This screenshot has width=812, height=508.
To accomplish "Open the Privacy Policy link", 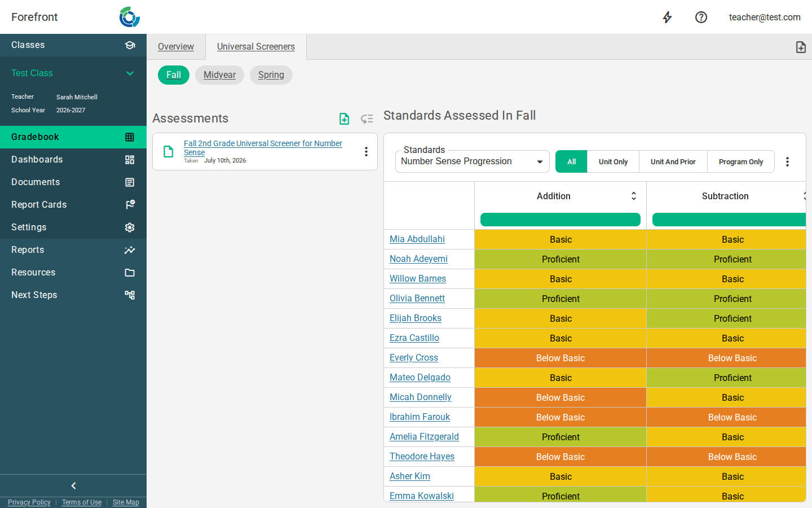I will tap(29, 502).
